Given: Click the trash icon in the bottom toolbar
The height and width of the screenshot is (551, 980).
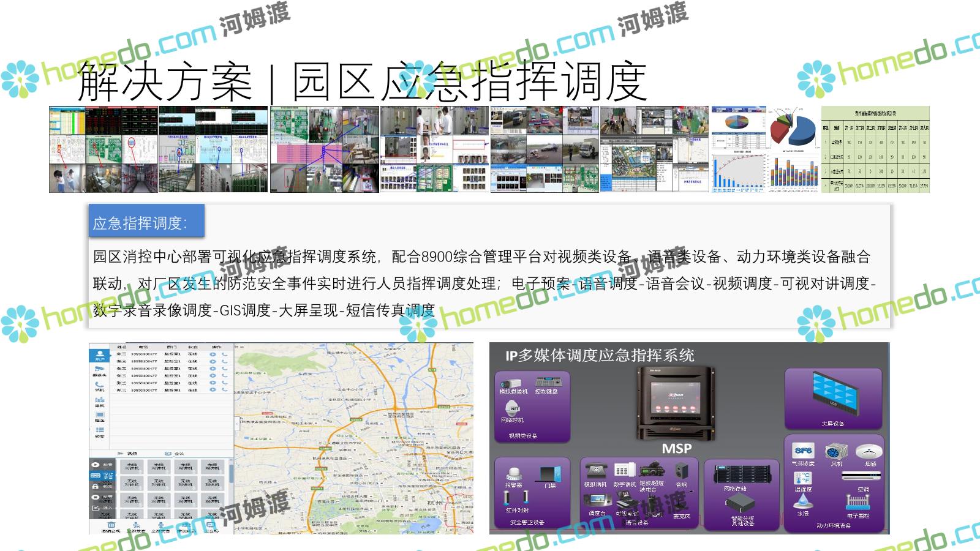Looking at the screenshot, I should (111, 525).
